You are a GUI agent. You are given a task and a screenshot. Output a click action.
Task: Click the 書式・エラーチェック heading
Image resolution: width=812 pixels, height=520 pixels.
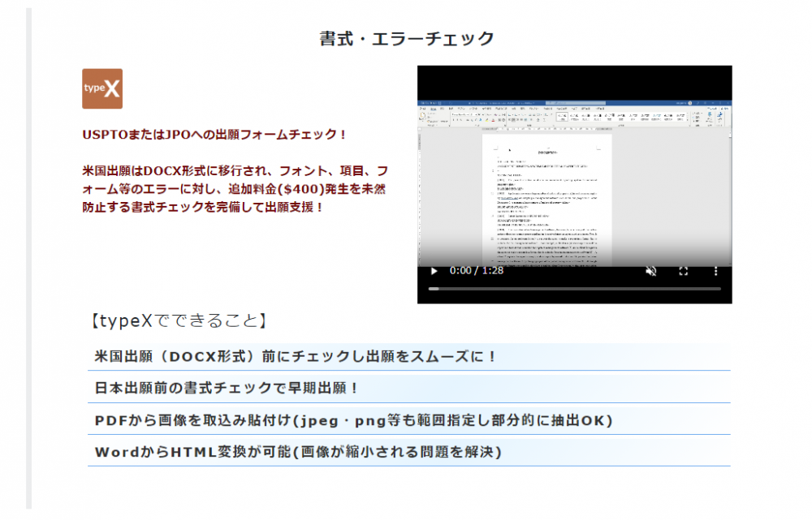click(x=407, y=38)
